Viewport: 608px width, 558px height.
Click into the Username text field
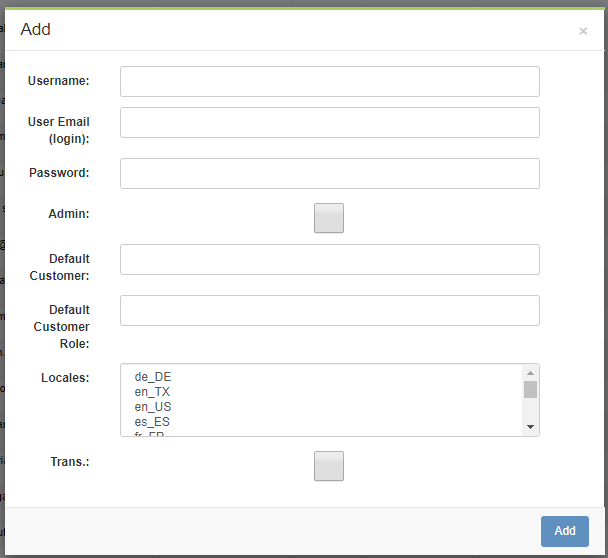point(329,81)
